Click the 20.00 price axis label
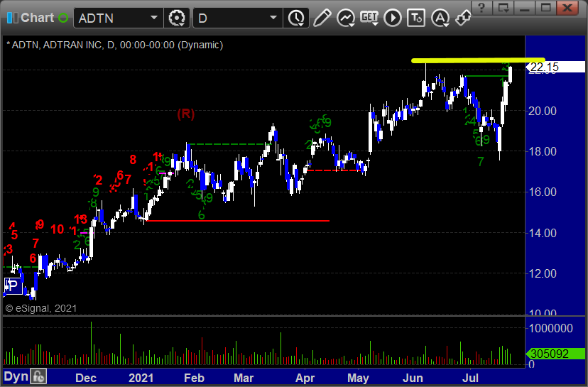588x387 pixels. (543, 111)
